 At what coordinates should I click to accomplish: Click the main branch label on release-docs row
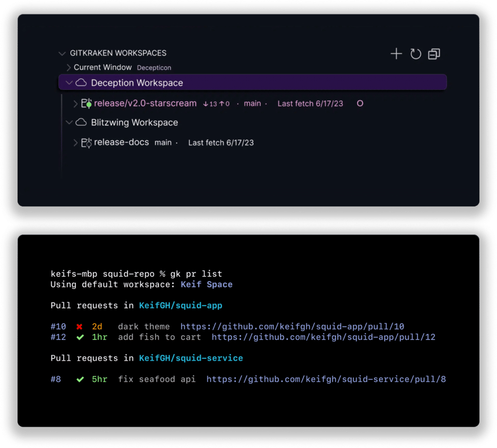pos(163,143)
